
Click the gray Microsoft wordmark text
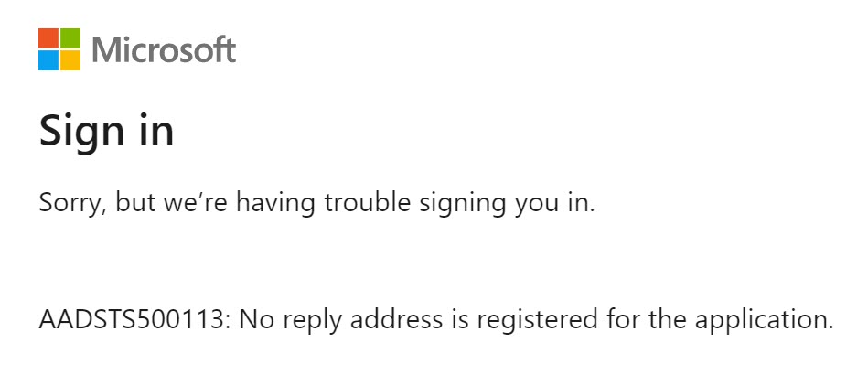pyautogui.click(x=164, y=50)
